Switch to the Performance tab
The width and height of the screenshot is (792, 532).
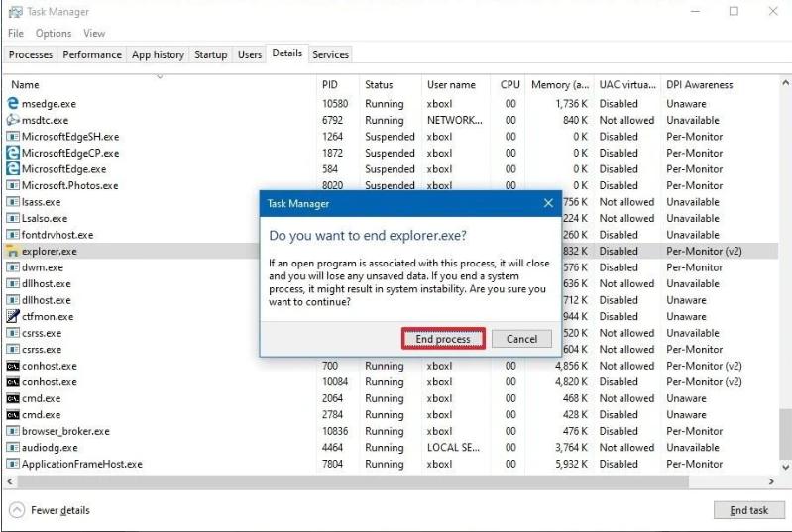(92, 54)
